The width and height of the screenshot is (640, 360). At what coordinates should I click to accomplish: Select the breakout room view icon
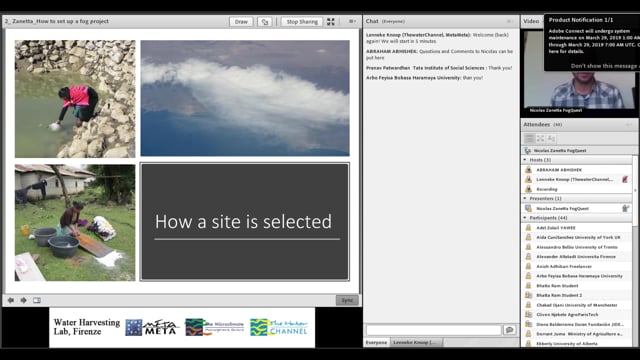(540, 139)
